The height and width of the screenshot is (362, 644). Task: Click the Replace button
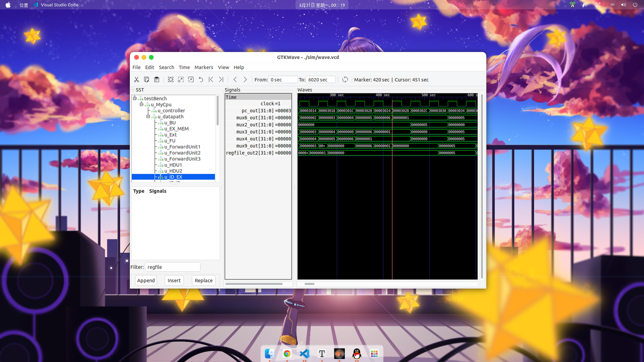(x=203, y=280)
